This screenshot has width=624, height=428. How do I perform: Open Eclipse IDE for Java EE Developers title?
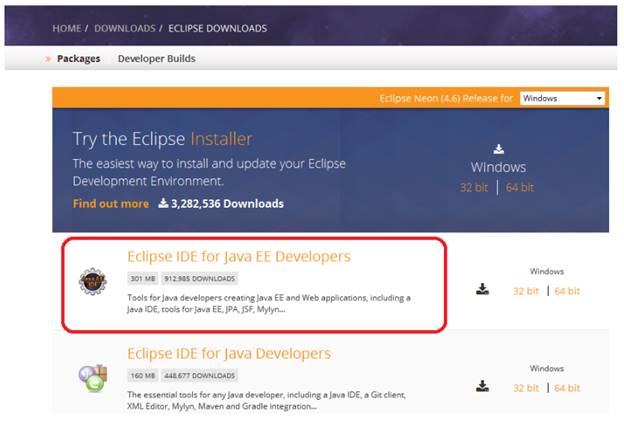239,257
